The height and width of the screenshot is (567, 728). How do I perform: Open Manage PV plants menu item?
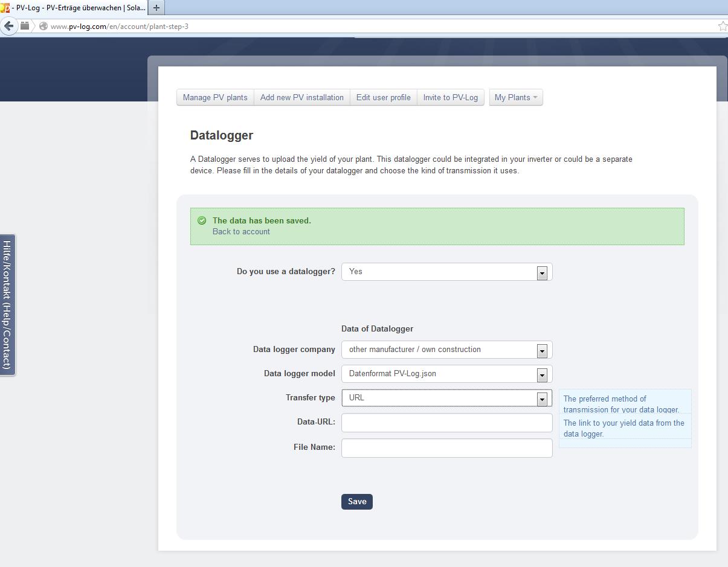(215, 97)
